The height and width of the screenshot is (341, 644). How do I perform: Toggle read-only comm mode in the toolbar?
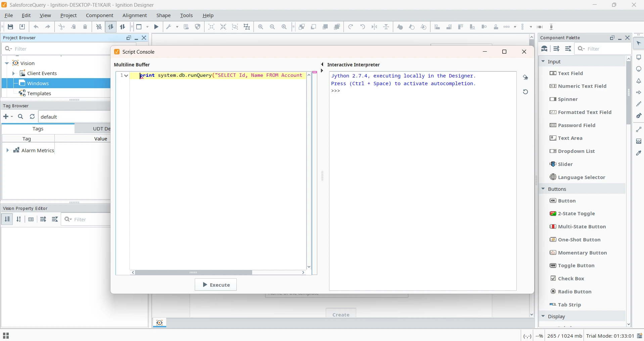[x=111, y=27]
